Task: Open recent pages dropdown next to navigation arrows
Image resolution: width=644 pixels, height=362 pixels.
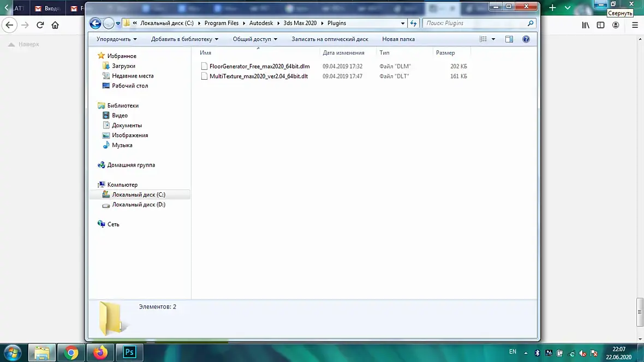Action: [118, 23]
